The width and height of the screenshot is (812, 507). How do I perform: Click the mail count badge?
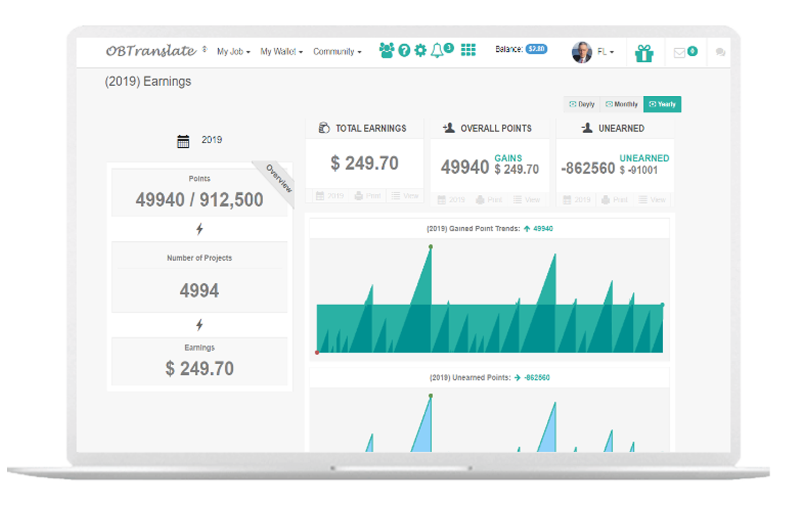click(692, 51)
